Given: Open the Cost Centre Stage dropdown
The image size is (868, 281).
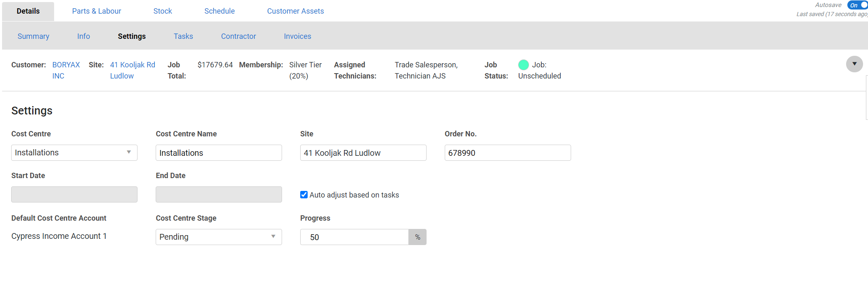Looking at the screenshot, I should coord(219,237).
